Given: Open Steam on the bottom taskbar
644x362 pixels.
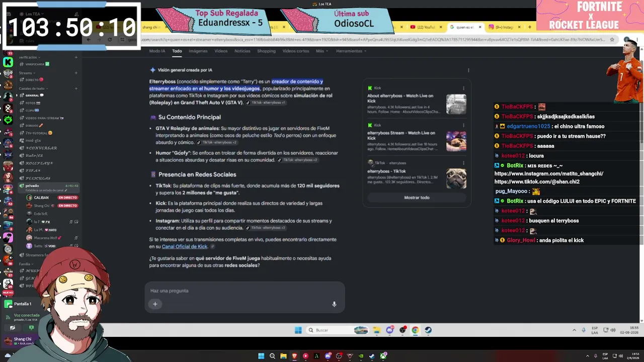Looking at the screenshot, I should point(372,356).
